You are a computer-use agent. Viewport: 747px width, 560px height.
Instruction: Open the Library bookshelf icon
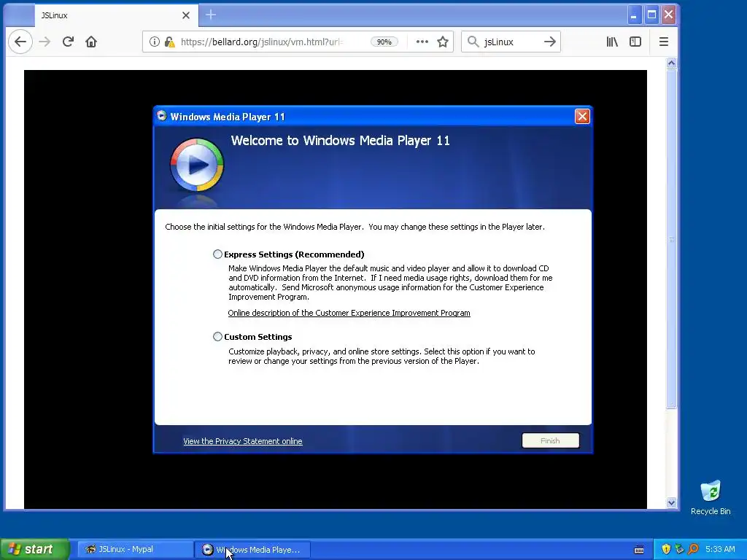coord(612,42)
